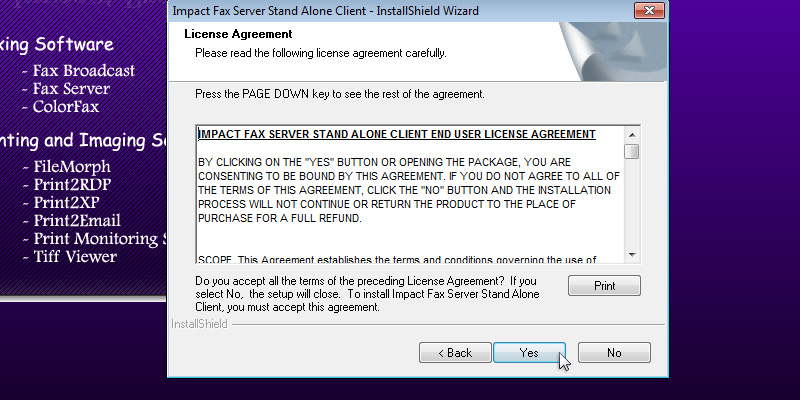Click ColorFax in the background list

point(66,106)
